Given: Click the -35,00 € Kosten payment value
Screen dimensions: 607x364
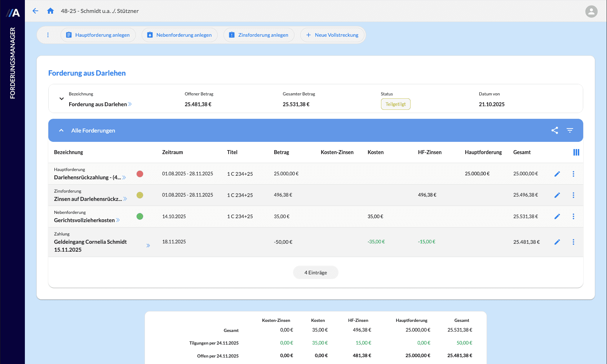Looking at the screenshot, I should pos(376,242).
